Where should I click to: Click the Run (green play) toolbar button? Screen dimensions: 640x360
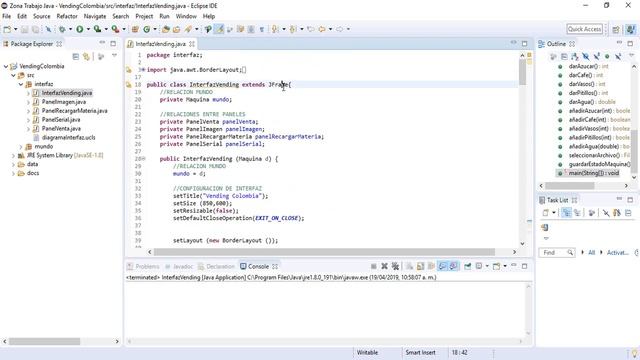[x=80, y=29]
